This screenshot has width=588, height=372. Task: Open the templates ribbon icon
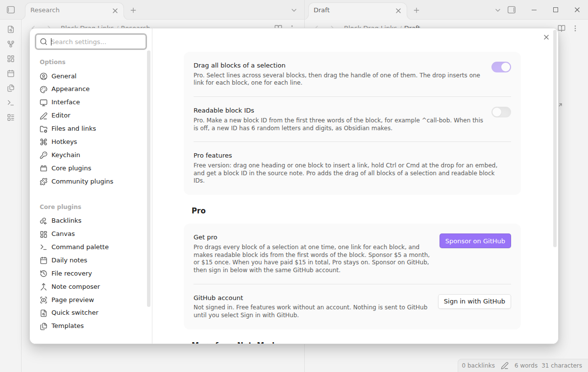click(11, 88)
